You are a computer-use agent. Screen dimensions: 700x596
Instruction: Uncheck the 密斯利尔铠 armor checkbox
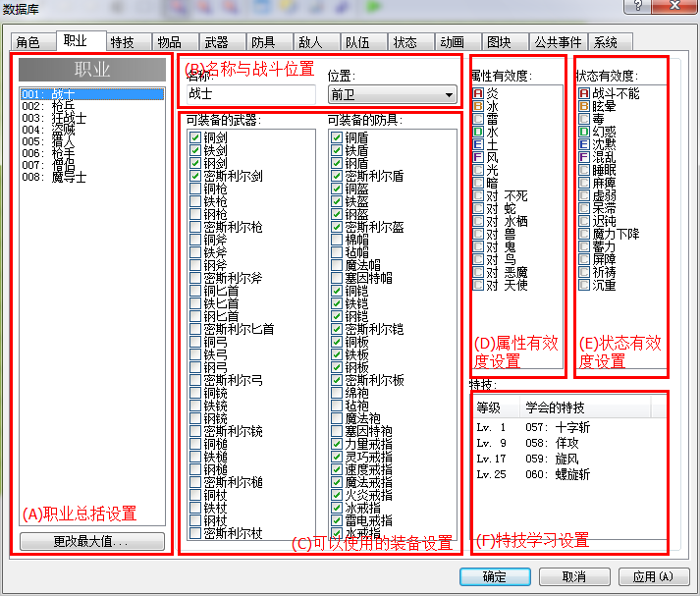click(x=336, y=329)
